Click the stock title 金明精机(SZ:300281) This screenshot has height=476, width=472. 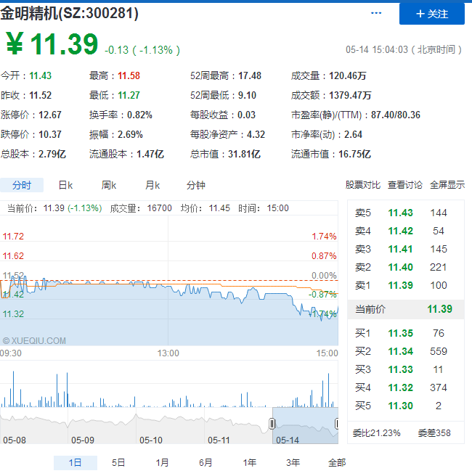[x=69, y=13]
